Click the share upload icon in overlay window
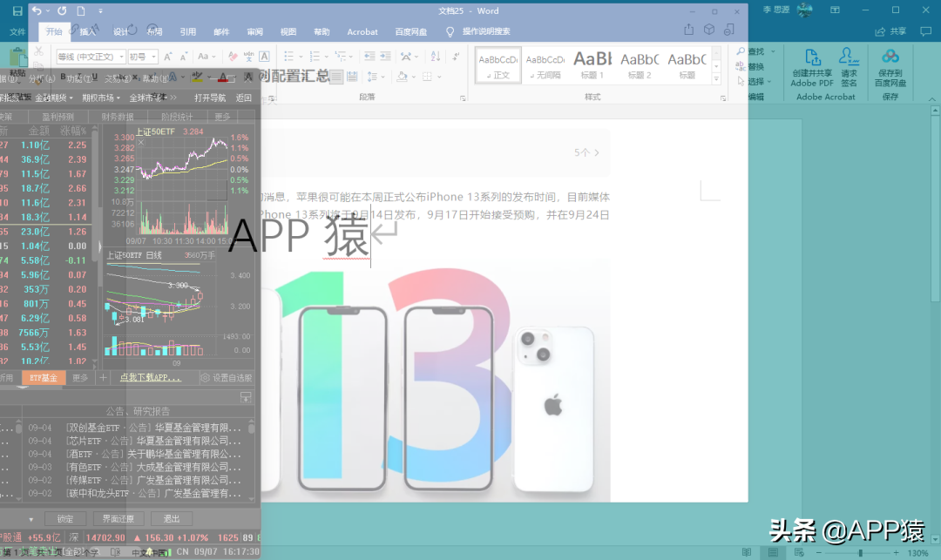941x560 pixels. [689, 30]
